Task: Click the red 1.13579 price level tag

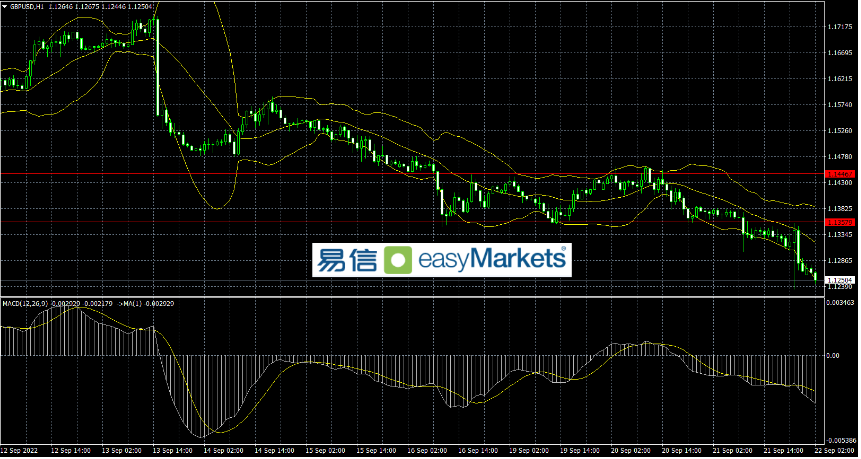Action: tap(840, 222)
